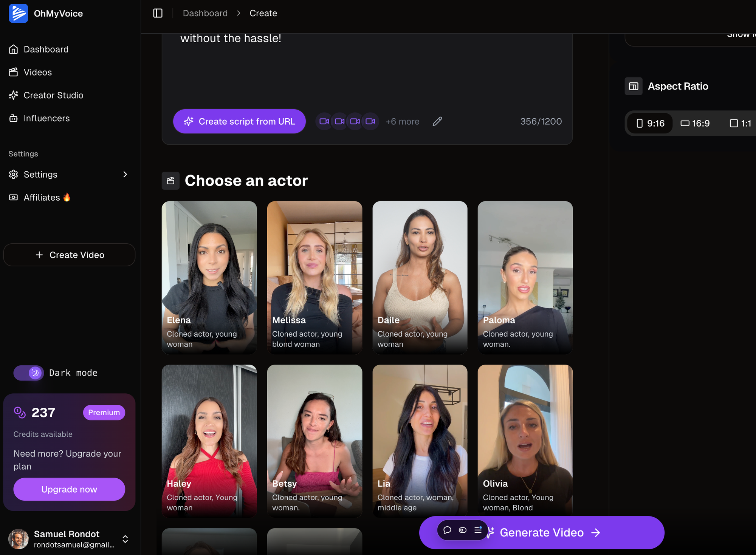Expand Settings menu chevron
756x555 pixels.
125,174
